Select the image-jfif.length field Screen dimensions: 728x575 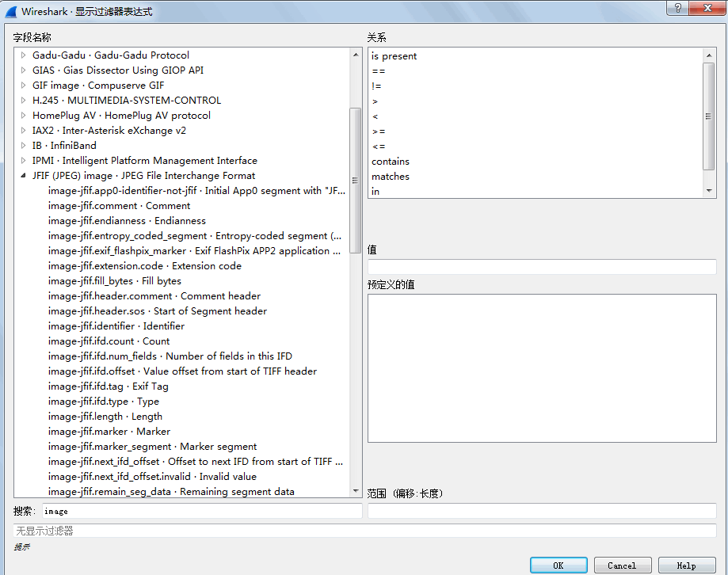coord(105,417)
